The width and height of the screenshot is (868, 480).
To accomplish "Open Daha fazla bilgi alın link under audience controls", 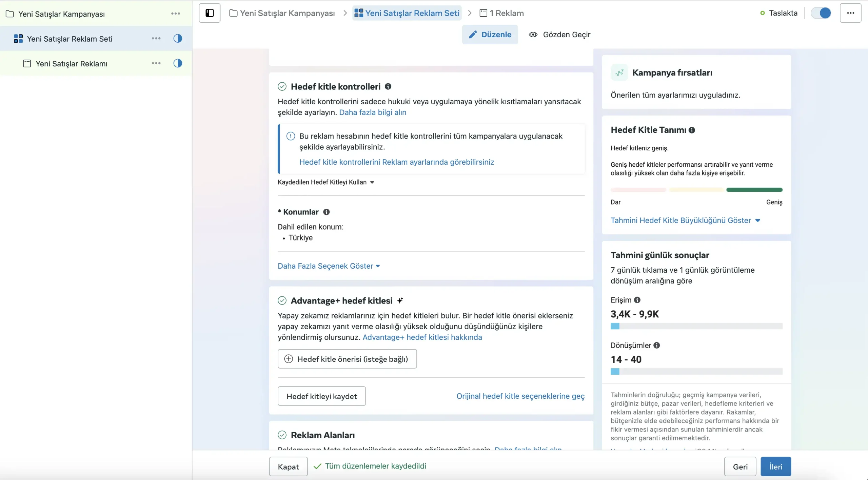I will pyautogui.click(x=373, y=112).
